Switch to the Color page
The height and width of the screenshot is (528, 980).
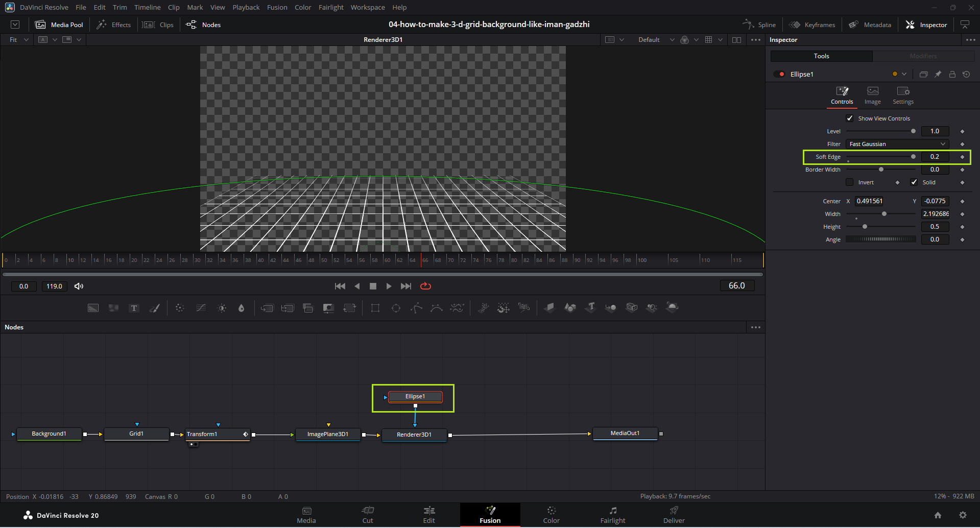pos(551,515)
